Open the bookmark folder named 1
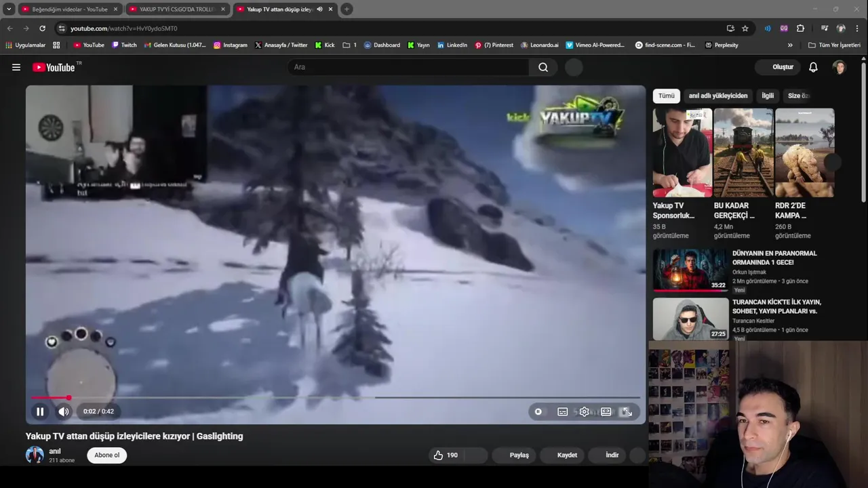Screen dimensions: 868x488 pos(350,45)
